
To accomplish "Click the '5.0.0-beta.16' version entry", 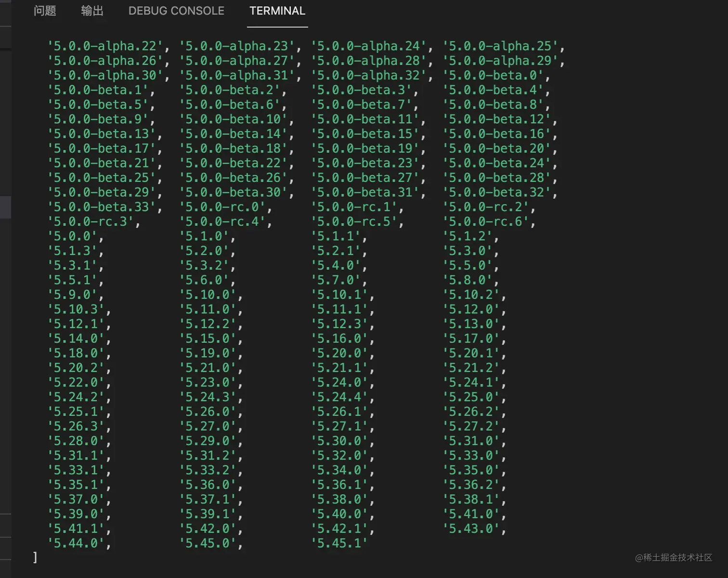I will (x=497, y=134).
